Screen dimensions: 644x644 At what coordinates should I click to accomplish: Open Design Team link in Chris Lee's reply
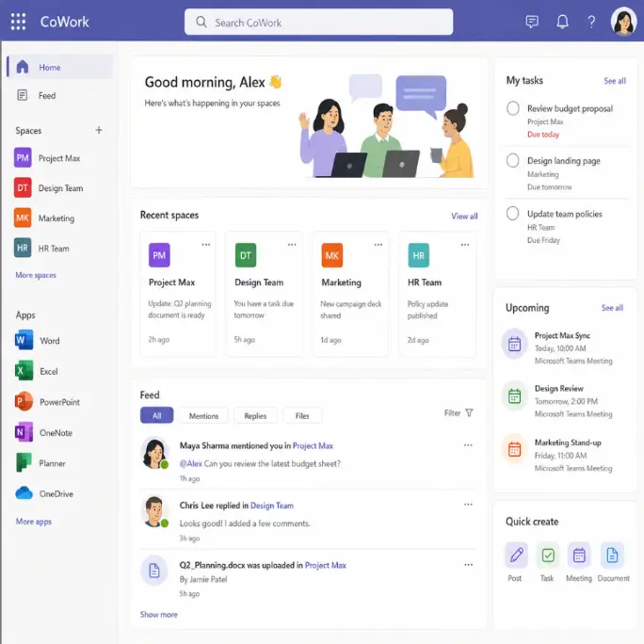[272, 506]
